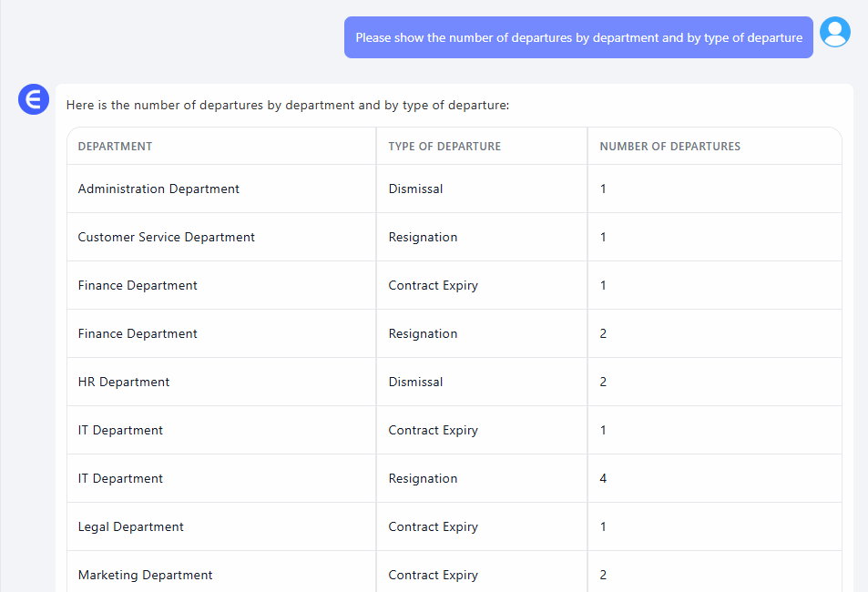Click IT Department in the Resignation row
The width and height of the screenshot is (868, 592).
[x=120, y=479]
